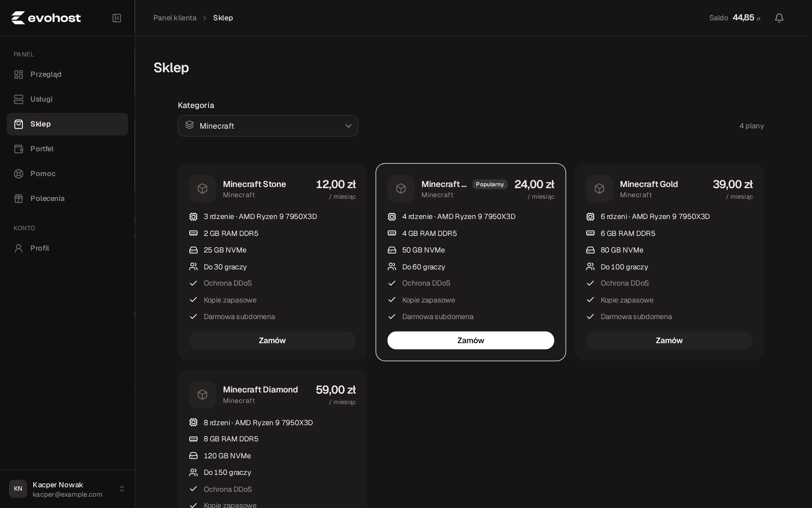Click the CPU icon beside 4 rdzenie
The width and height of the screenshot is (812, 508).
tap(392, 217)
